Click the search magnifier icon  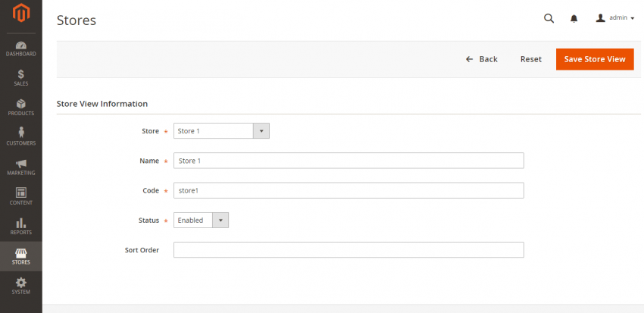coord(549,18)
